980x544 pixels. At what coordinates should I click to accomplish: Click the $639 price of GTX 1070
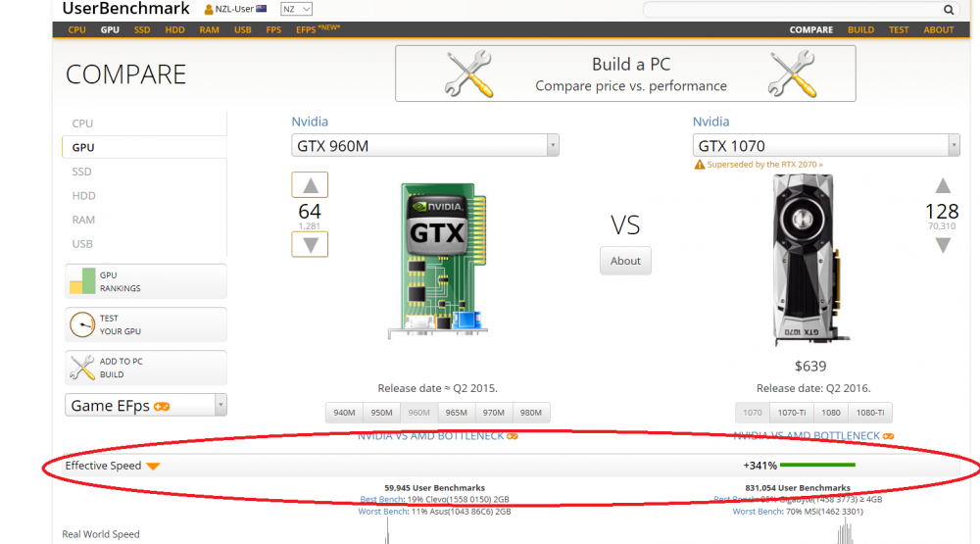tap(810, 367)
